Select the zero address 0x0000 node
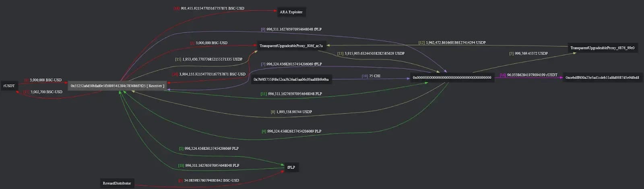Image resolution: width=644 pixels, height=189 pixels. [452, 78]
